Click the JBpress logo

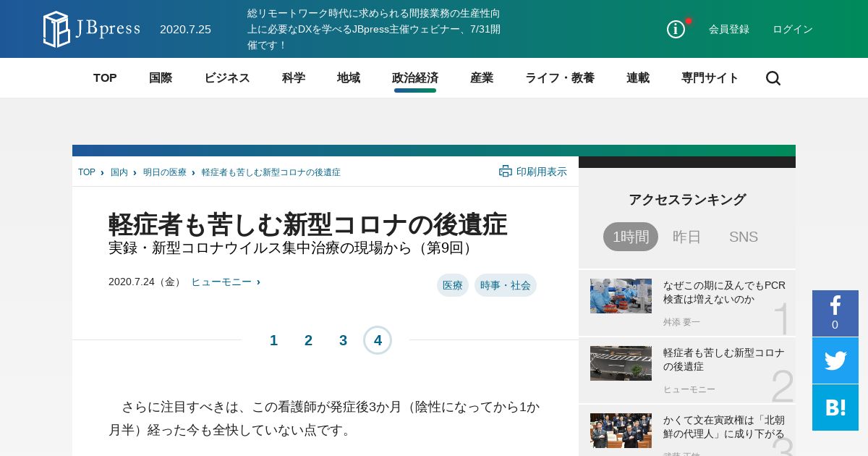click(91, 29)
